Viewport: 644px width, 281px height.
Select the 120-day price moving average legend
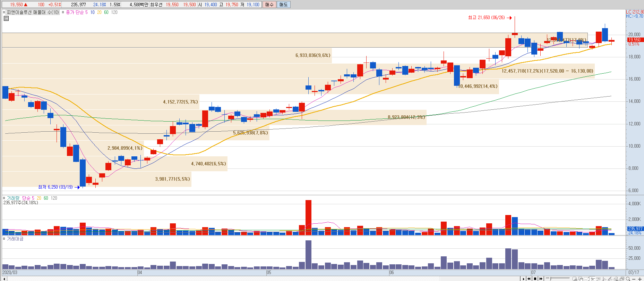[x=114, y=12]
